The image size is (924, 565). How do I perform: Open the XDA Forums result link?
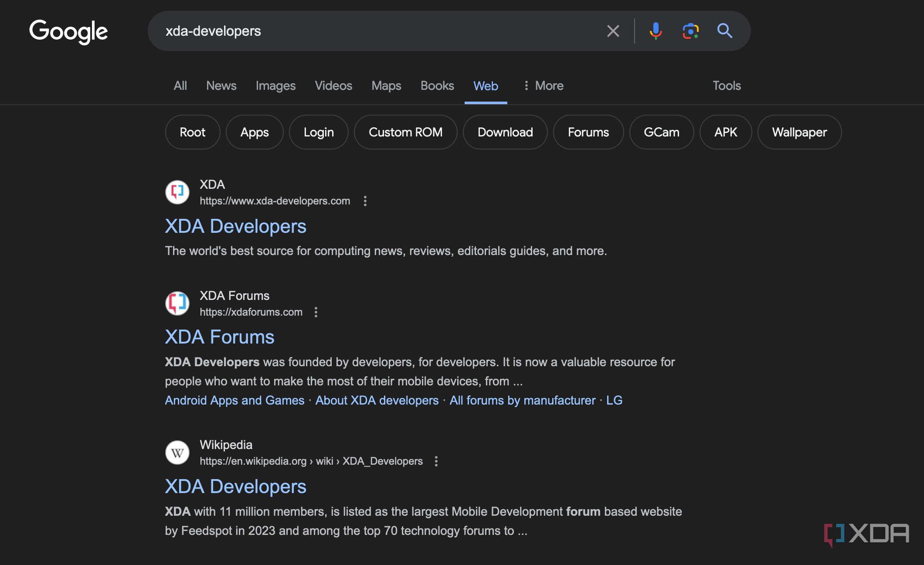[x=219, y=336]
